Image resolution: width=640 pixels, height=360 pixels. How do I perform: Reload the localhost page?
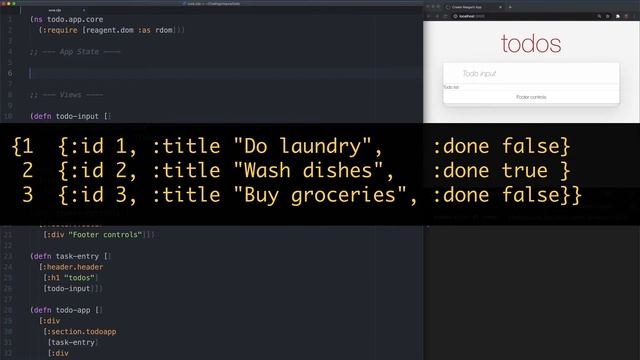[445, 16]
